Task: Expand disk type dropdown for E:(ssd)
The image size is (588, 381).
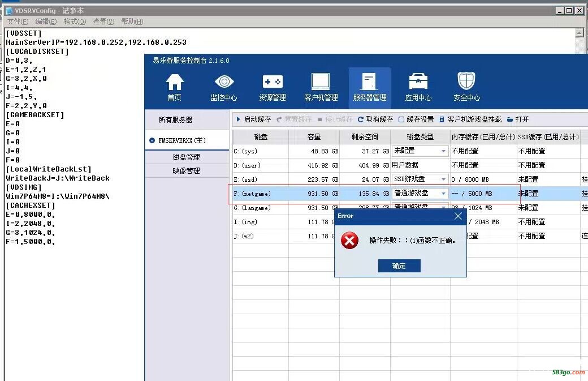Action: pyautogui.click(x=443, y=179)
